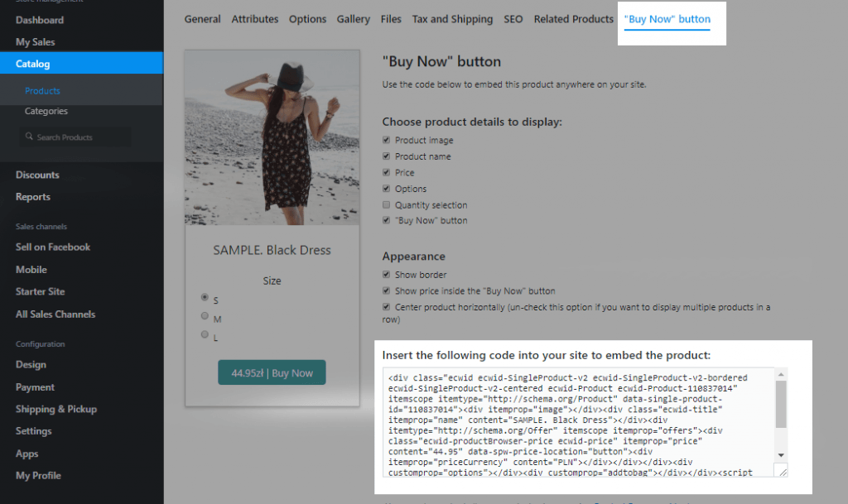
Task: Select the "Buy Now" button tab
Action: [x=667, y=19]
